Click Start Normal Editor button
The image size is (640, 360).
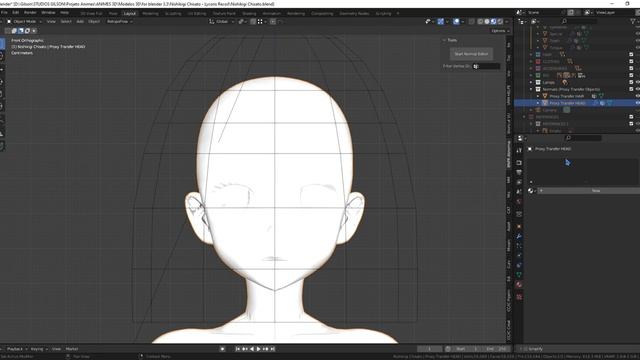coord(471,54)
